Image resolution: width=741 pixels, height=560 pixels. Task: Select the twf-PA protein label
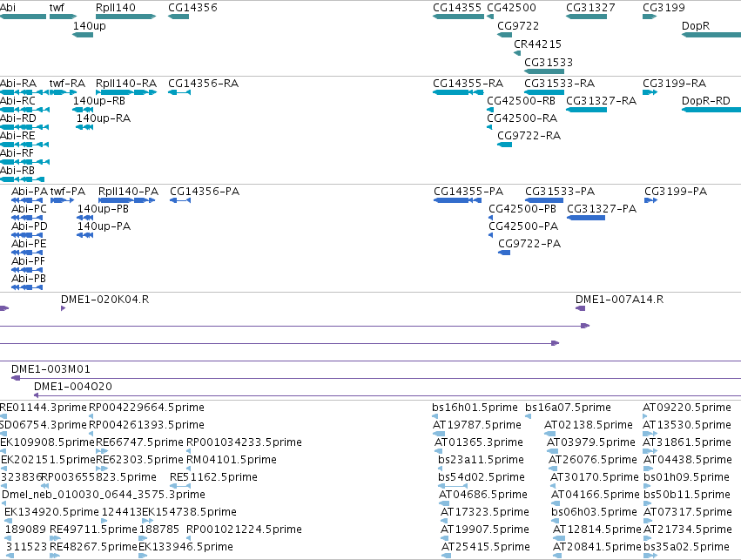pos(68,192)
